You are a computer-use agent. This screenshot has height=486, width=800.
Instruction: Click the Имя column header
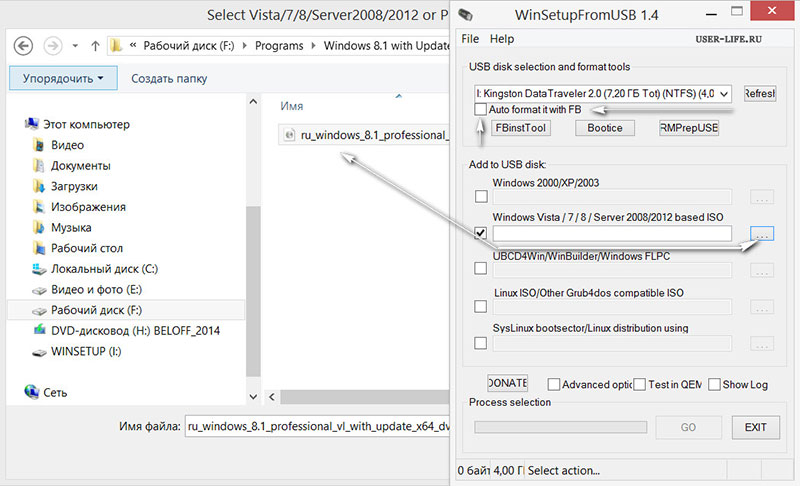291,106
